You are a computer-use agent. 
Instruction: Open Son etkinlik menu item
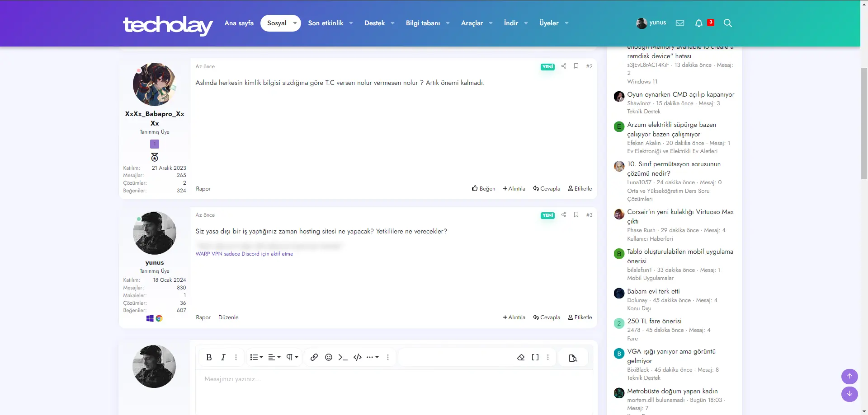click(x=325, y=23)
